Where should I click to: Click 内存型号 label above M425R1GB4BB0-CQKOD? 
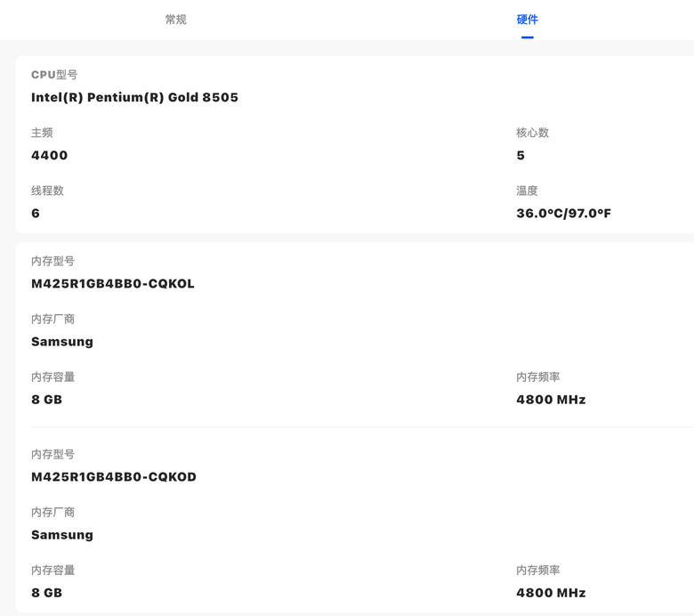[x=52, y=454]
